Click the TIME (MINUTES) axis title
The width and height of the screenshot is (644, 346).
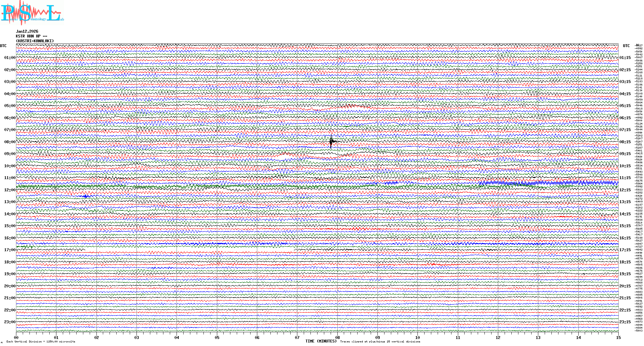pyautogui.click(x=321, y=341)
